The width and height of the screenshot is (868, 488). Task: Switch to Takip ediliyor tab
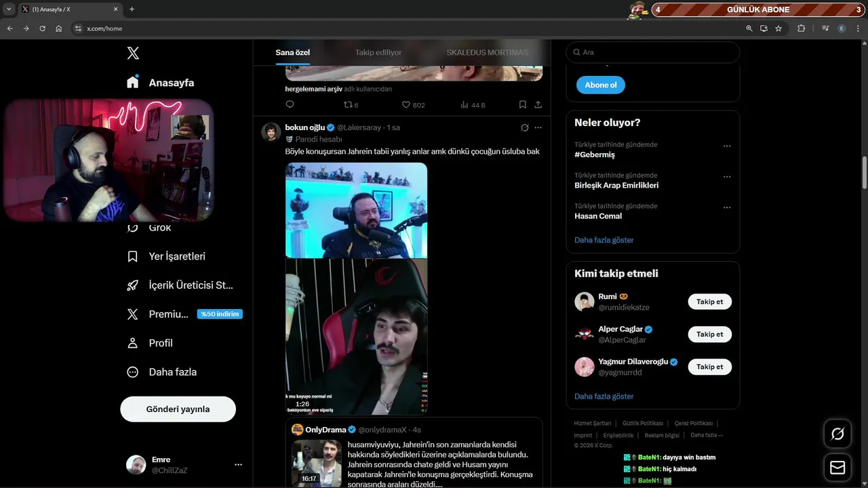pos(378,52)
